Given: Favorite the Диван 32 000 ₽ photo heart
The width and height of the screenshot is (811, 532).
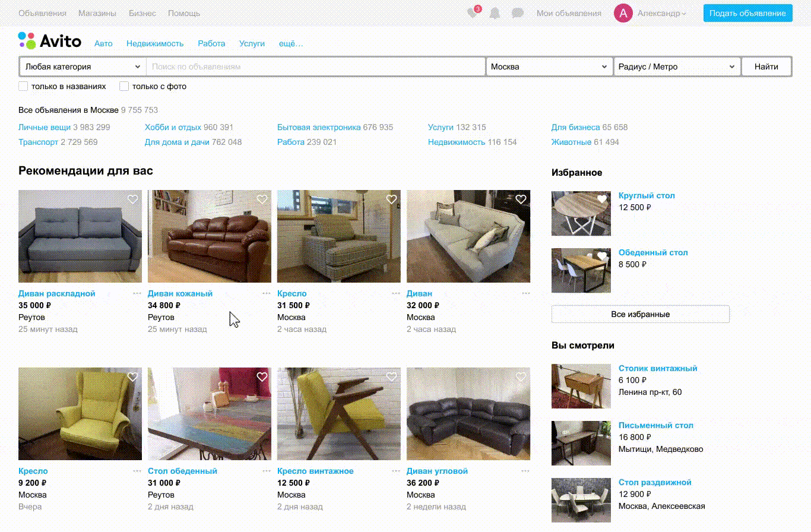Looking at the screenshot, I should (x=521, y=199).
